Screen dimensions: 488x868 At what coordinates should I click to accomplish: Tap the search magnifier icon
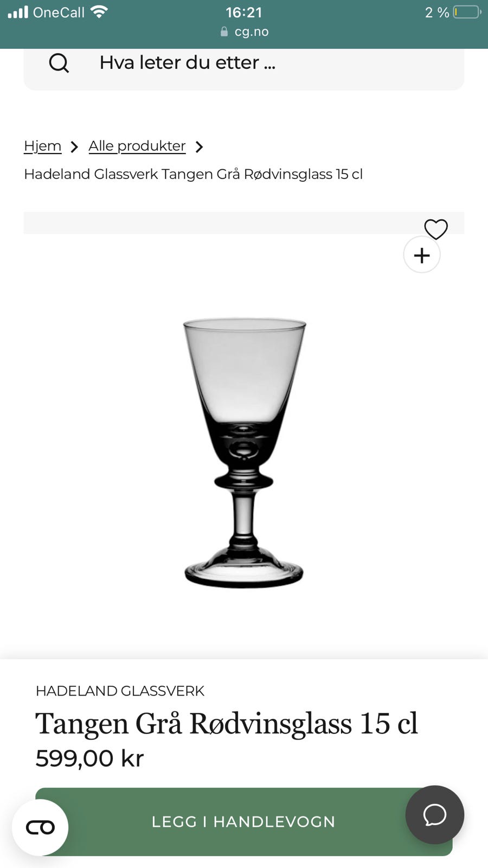pos(59,63)
